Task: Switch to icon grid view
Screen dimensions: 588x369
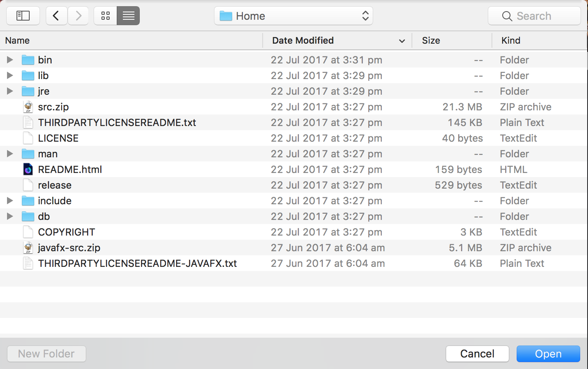Action: click(x=106, y=16)
